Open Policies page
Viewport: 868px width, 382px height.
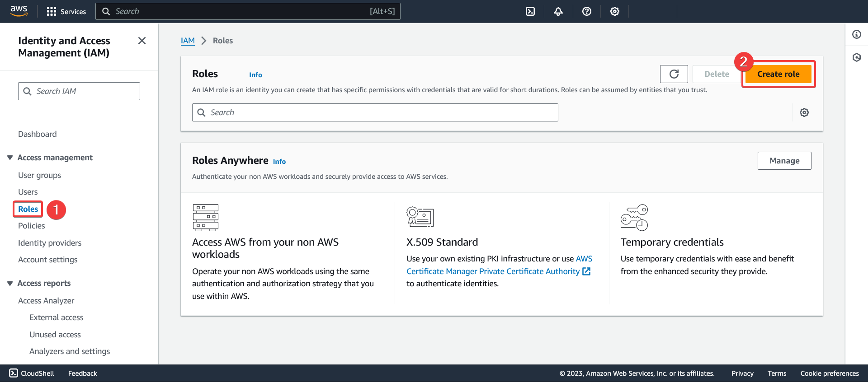coord(32,226)
